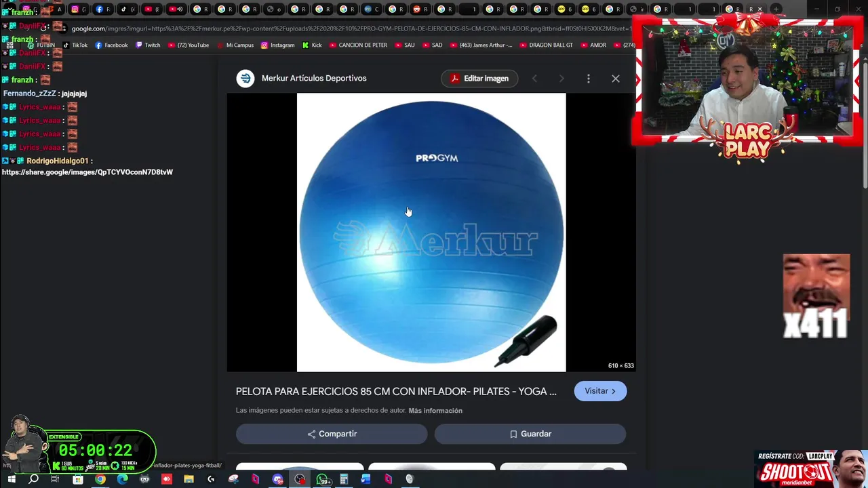This screenshot has height=488, width=868.
Task: Open Microsoft Store from the taskbar
Action: click(78, 479)
